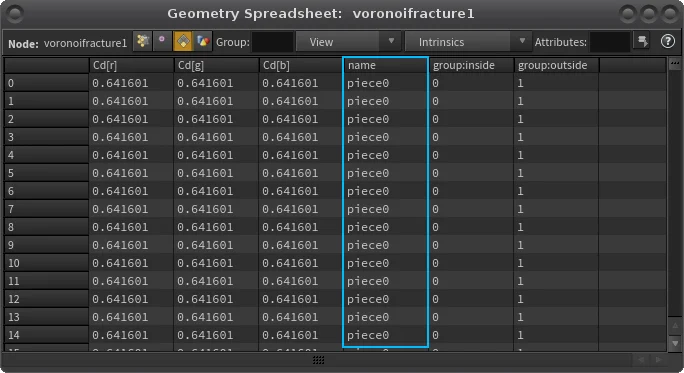Select row header 3

tap(47, 137)
